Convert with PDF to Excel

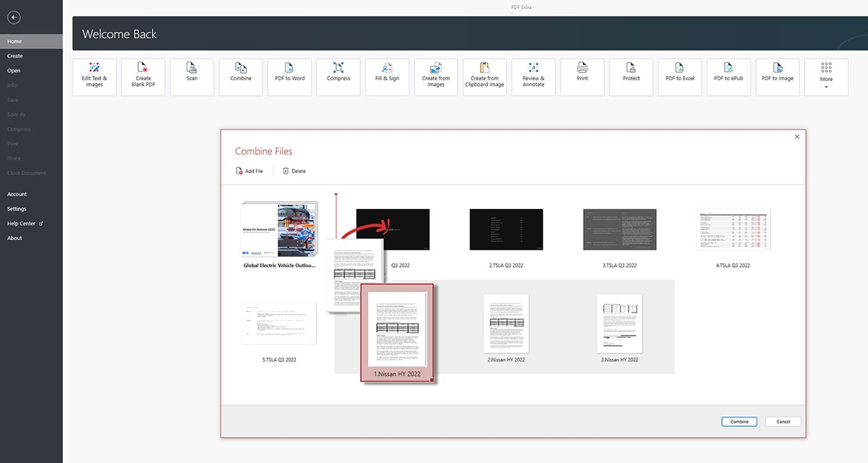pyautogui.click(x=680, y=77)
